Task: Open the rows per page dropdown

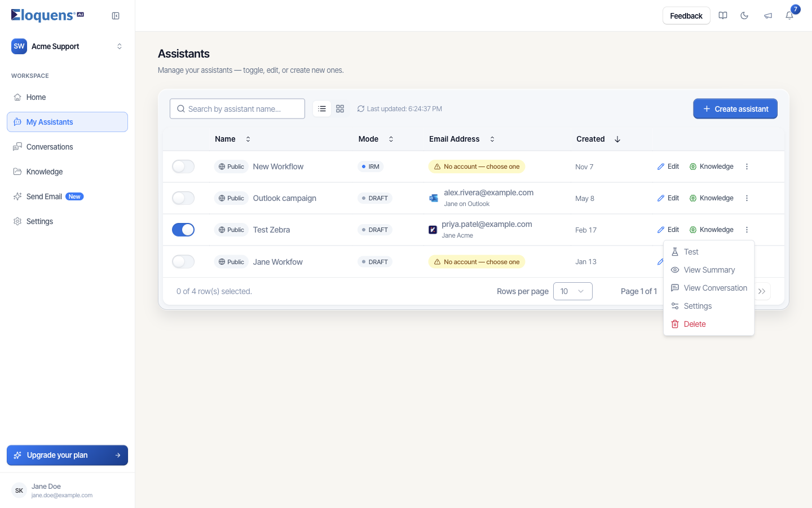Action: pyautogui.click(x=573, y=291)
